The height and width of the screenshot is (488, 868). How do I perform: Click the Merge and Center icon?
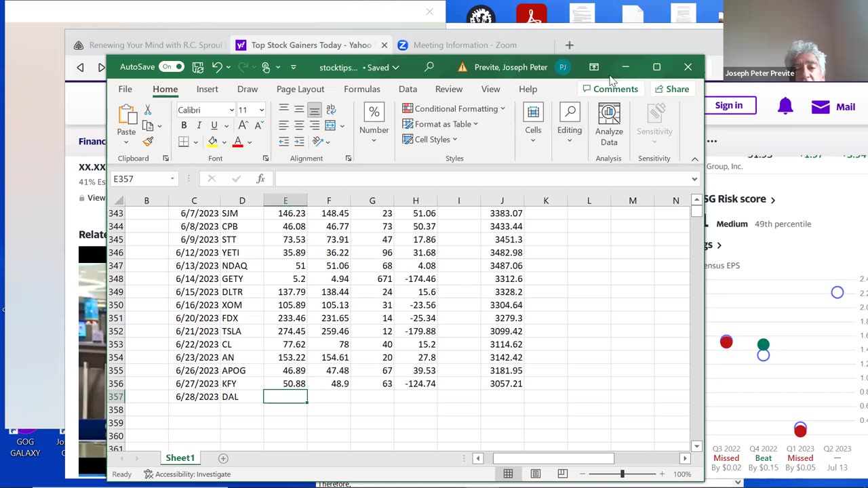[330, 125]
